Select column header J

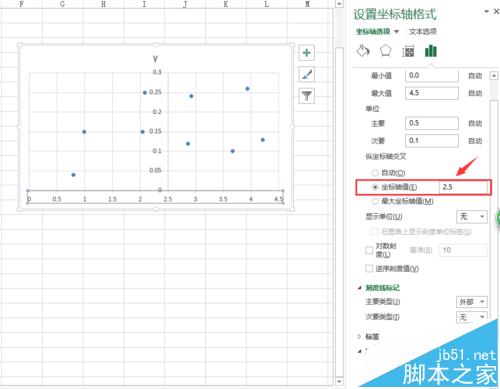coord(185,4)
